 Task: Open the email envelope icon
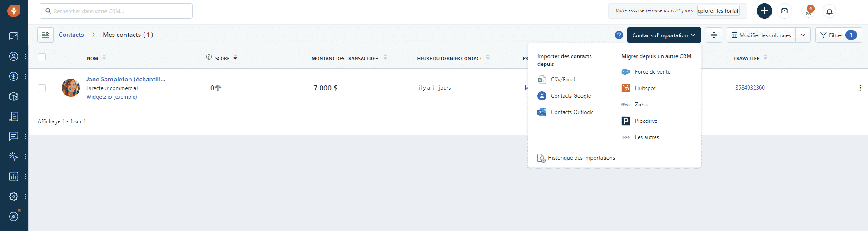pyautogui.click(x=784, y=11)
